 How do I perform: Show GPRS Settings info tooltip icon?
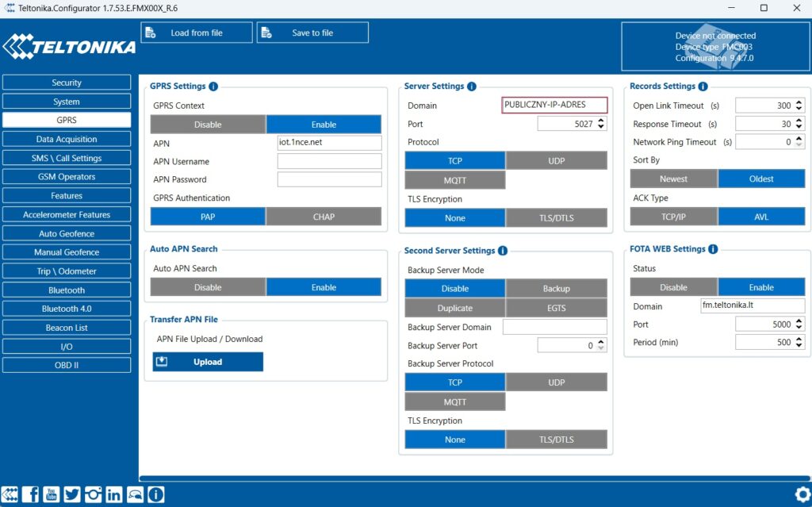(213, 86)
